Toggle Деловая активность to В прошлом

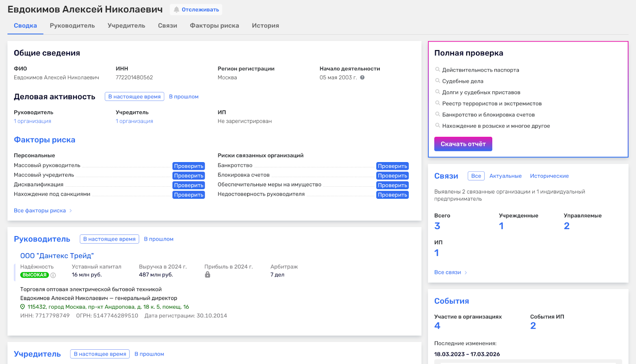tap(184, 97)
